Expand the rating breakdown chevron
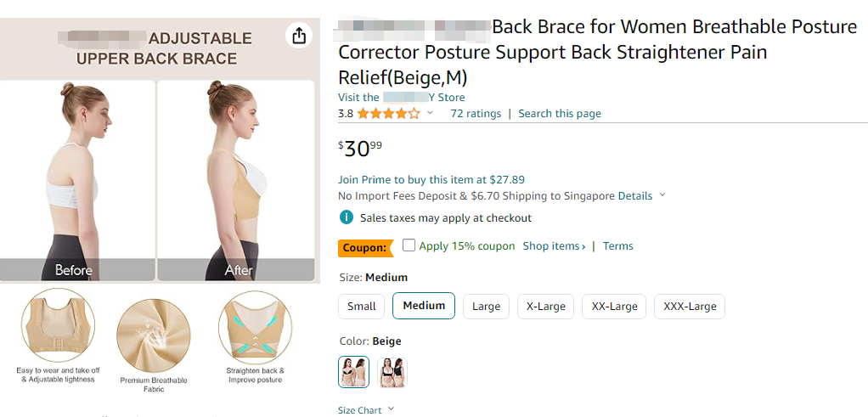This screenshot has width=868, height=417. [x=430, y=113]
